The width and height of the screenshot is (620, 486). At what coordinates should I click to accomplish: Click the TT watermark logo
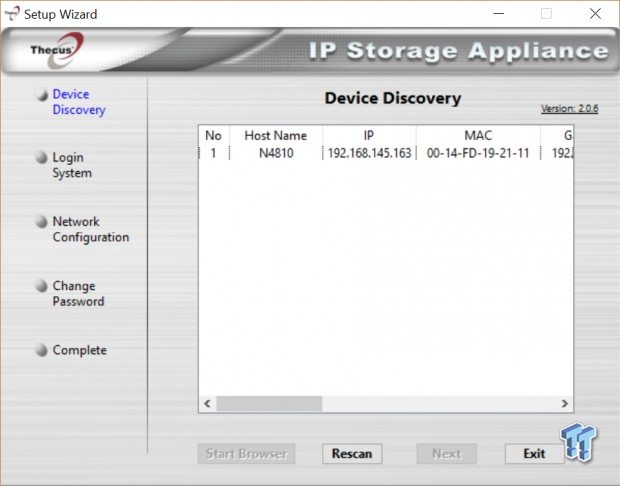click(x=578, y=442)
